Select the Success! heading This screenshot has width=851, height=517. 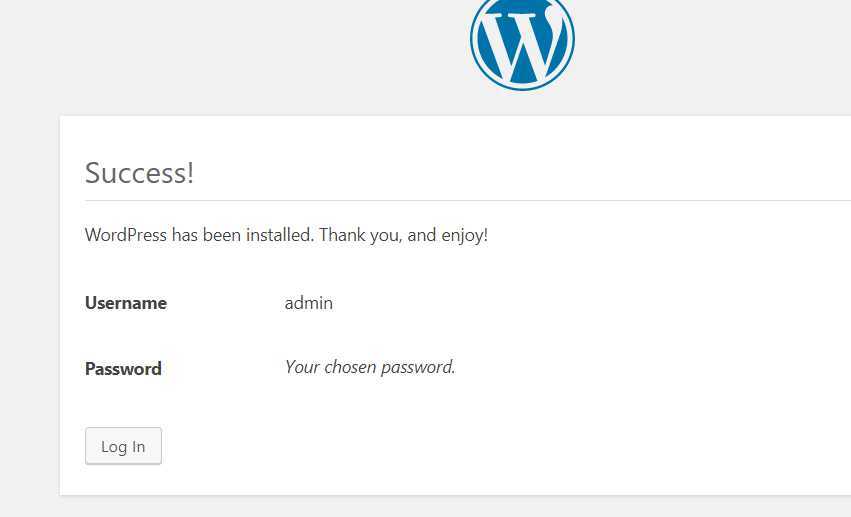pos(139,173)
